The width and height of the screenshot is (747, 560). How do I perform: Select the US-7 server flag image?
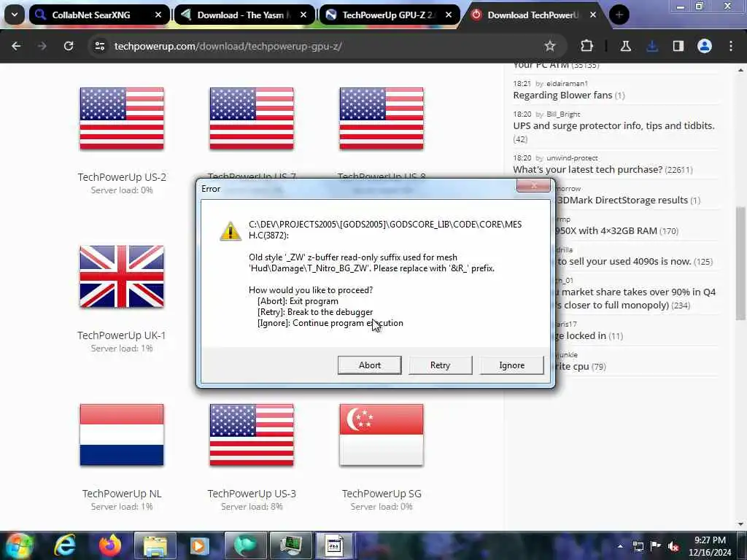pyautogui.click(x=252, y=118)
